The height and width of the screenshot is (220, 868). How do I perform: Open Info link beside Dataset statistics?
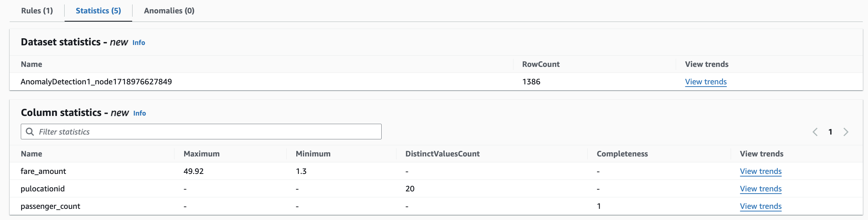pyautogui.click(x=139, y=43)
